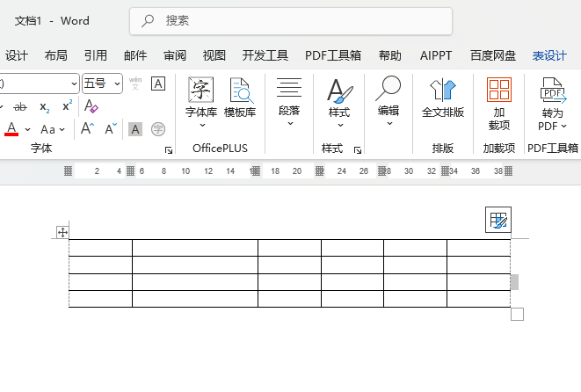Decrease font size with A down icon
581x392 pixels.
pos(111,128)
